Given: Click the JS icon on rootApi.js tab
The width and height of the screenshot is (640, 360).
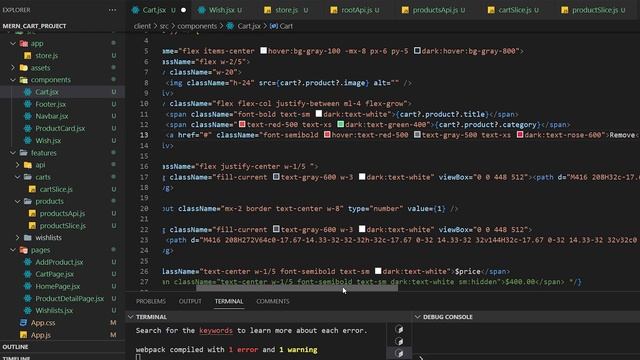Looking at the screenshot, I should tap(334, 10).
